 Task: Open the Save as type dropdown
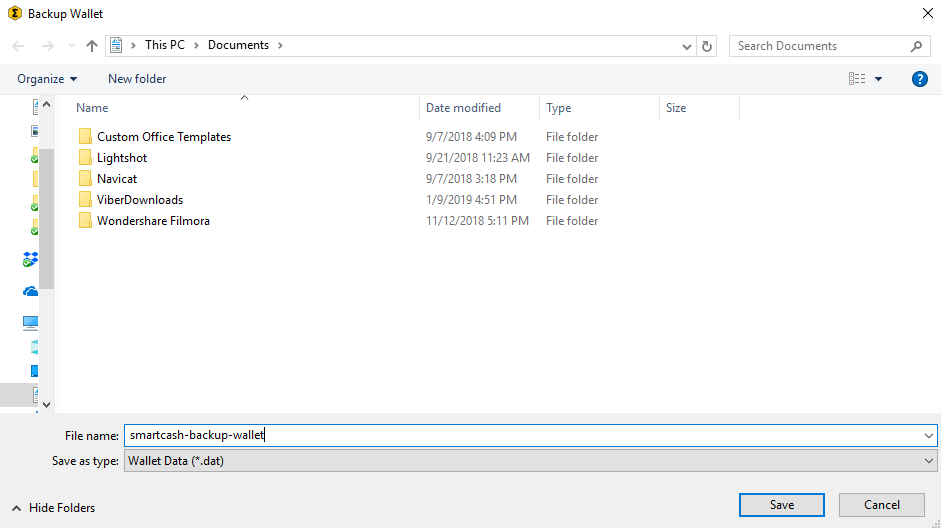[531, 461]
